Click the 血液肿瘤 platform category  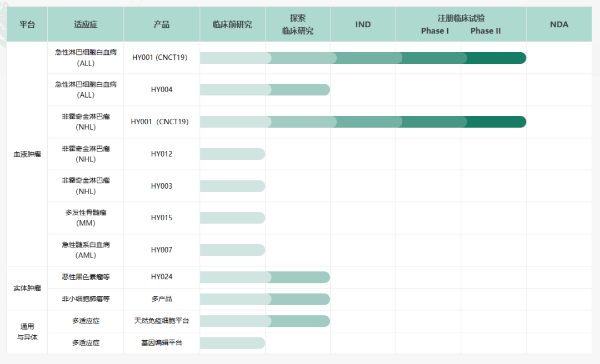(27, 154)
